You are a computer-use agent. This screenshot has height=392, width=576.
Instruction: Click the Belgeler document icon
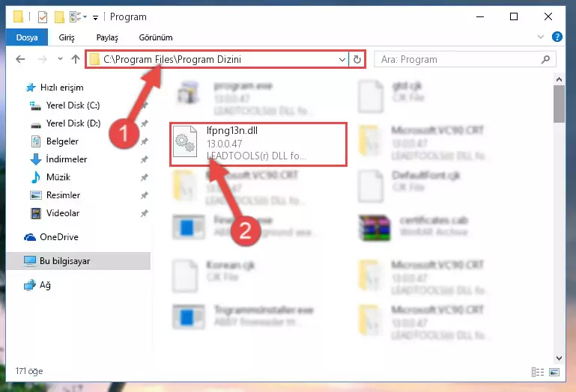click(36, 141)
